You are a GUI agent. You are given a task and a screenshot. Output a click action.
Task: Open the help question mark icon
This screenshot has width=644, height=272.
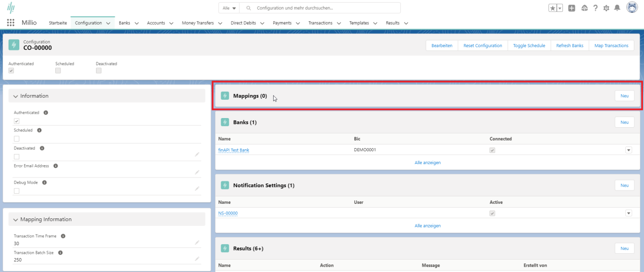[x=595, y=8]
